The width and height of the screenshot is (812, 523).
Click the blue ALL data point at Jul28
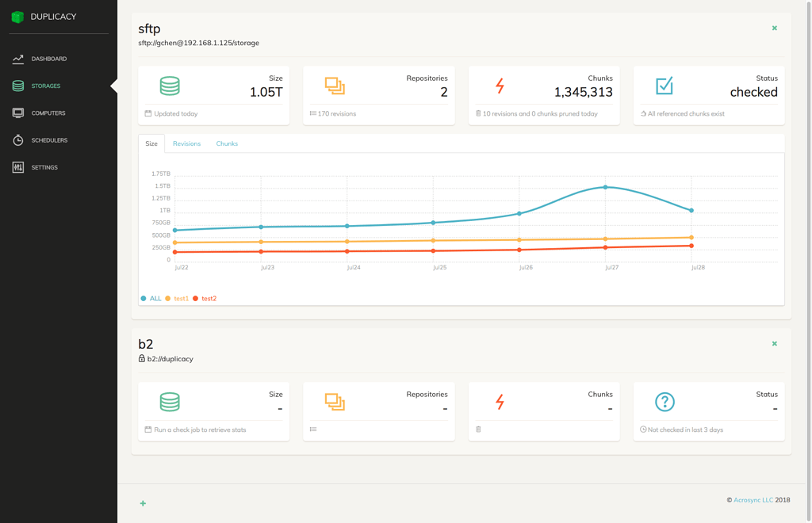click(x=691, y=211)
